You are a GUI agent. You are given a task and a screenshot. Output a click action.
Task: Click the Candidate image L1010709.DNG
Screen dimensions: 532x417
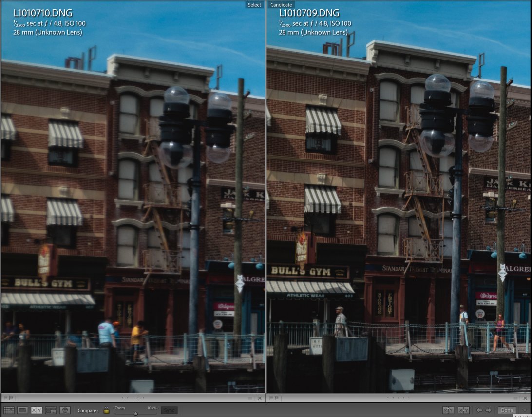(399, 205)
